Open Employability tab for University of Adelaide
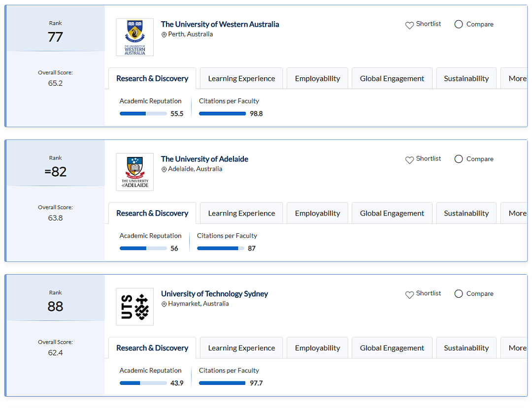The width and height of the screenshot is (532, 408). [x=317, y=213]
